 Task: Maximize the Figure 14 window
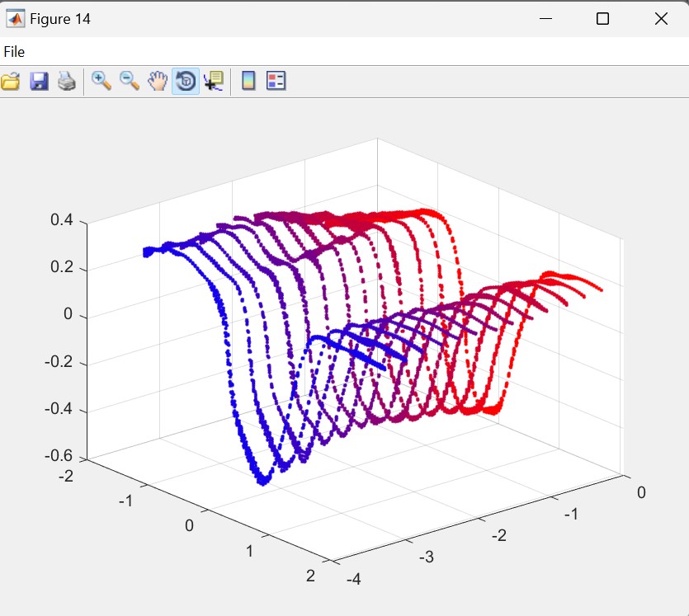coord(602,19)
